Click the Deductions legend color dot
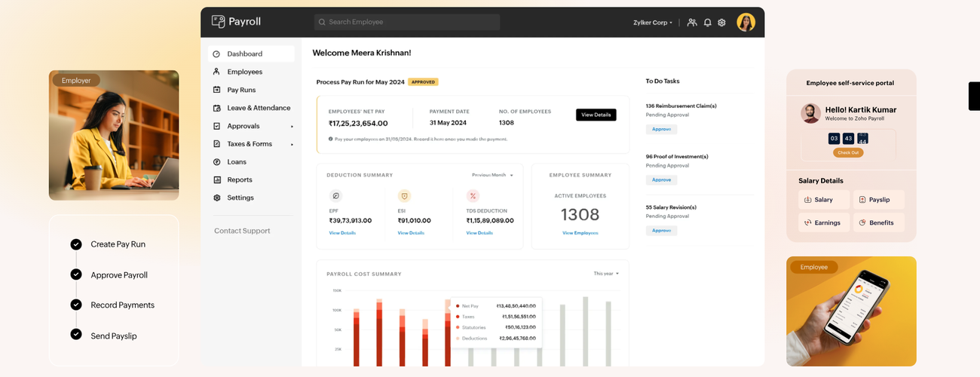Image resolution: width=980 pixels, height=377 pixels. (x=458, y=339)
